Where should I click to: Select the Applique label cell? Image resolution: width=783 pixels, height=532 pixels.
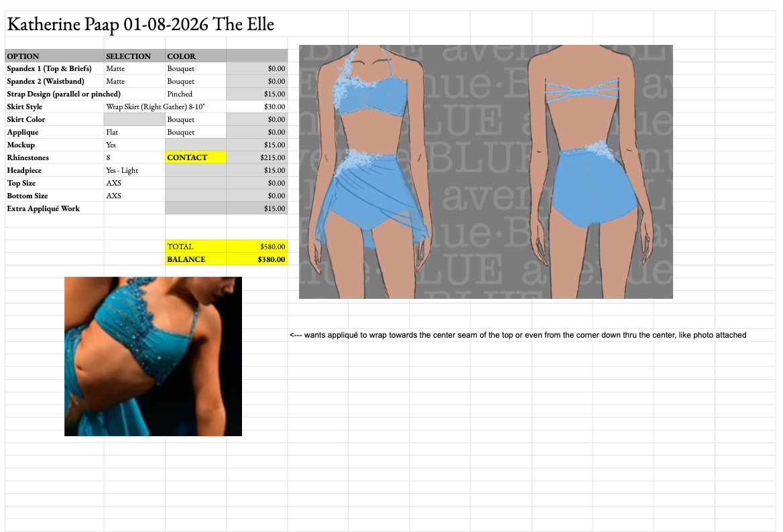click(x=54, y=132)
